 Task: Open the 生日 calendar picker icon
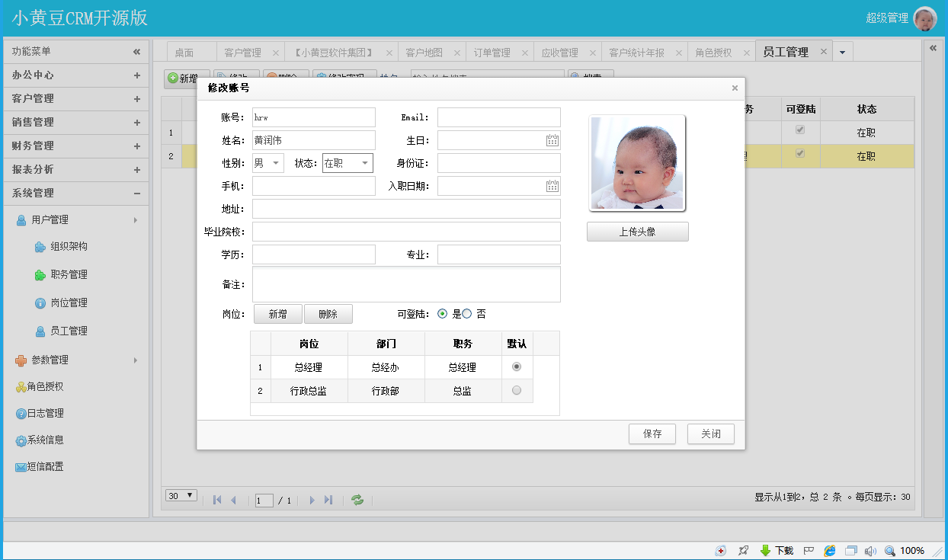click(x=552, y=140)
